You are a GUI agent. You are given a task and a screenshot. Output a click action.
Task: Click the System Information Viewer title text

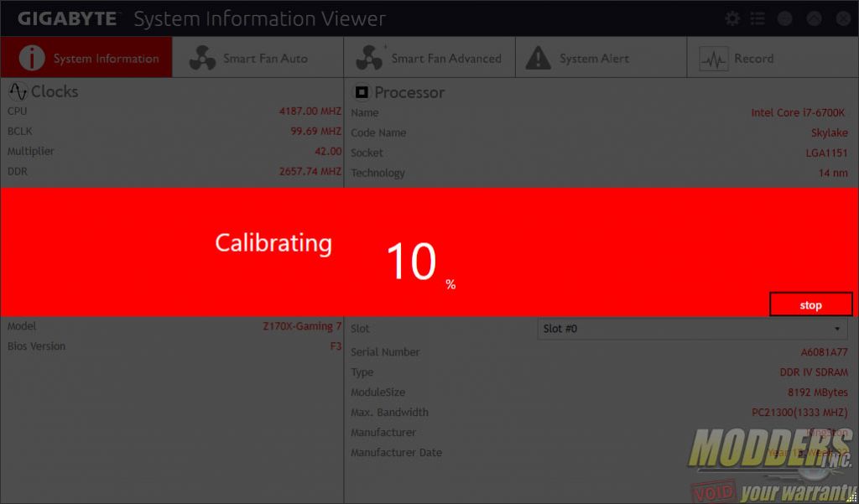[x=260, y=18]
